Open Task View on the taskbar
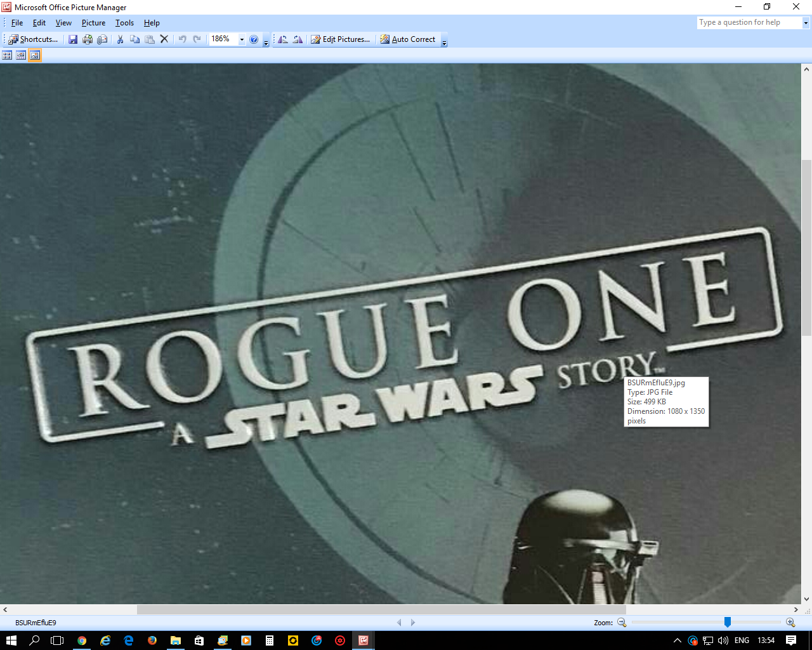Image resolution: width=812 pixels, height=650 pixels. (57, 640)
